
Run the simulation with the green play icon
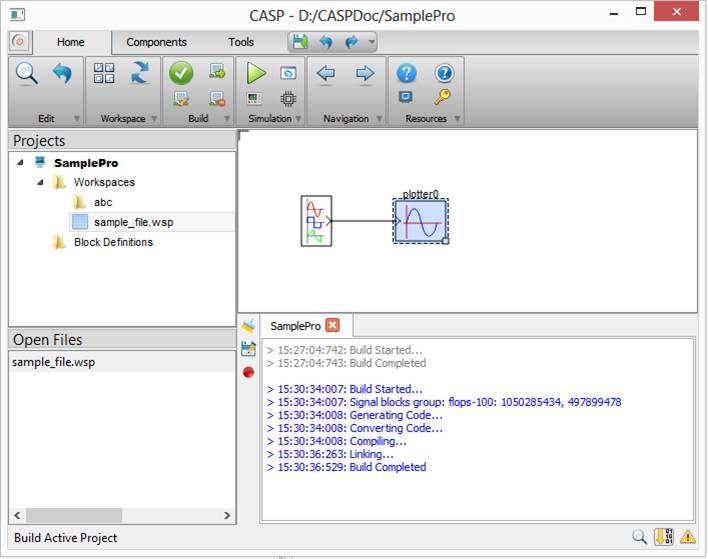coord(256,73)
